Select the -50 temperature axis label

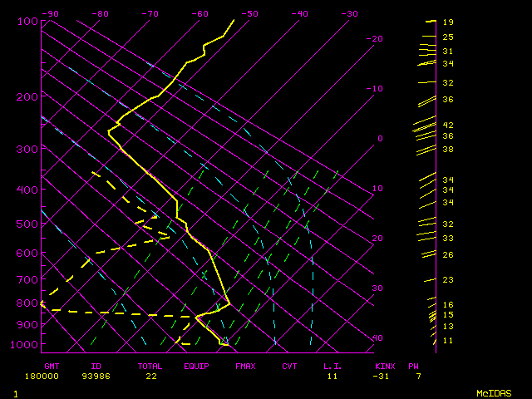click(249, 14)
